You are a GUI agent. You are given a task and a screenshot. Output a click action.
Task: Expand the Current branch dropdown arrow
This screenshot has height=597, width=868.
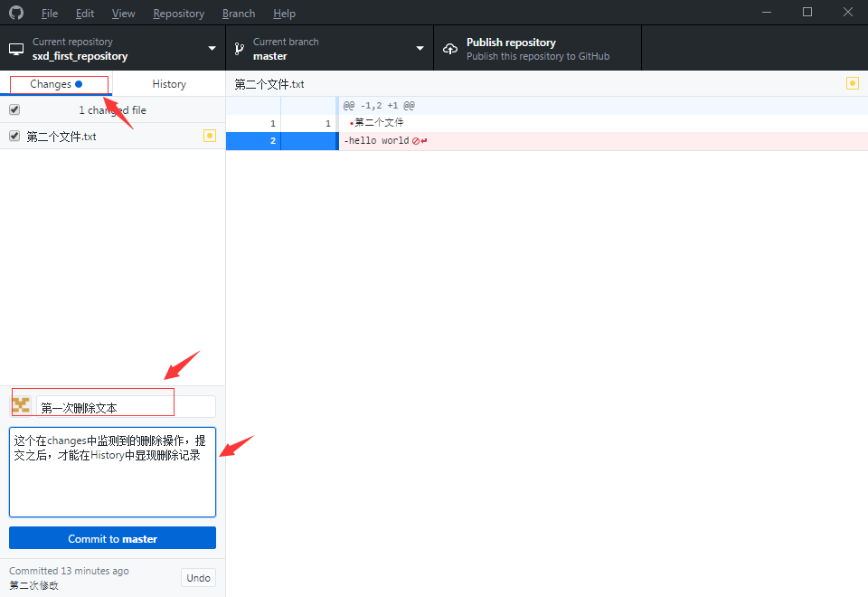click(420, 48)
